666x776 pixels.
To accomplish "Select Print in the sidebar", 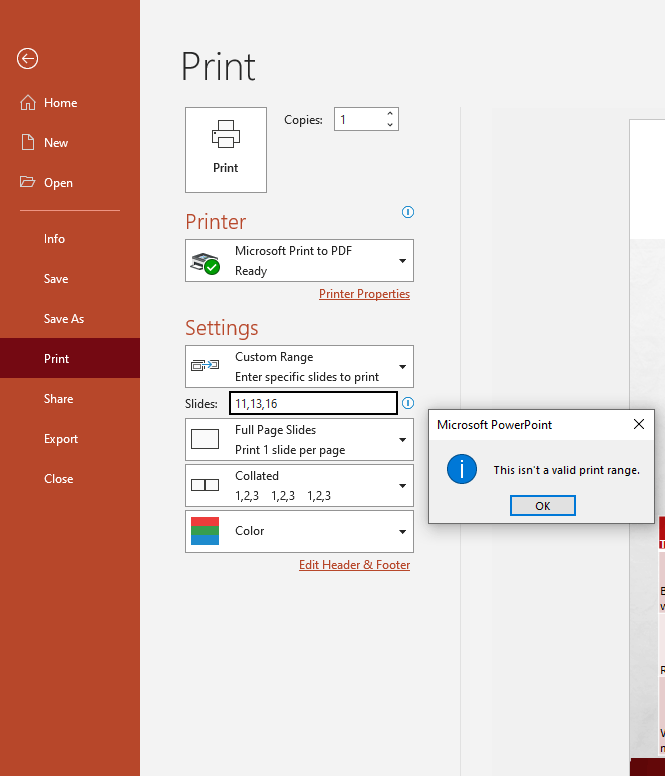I will (70, 358).
